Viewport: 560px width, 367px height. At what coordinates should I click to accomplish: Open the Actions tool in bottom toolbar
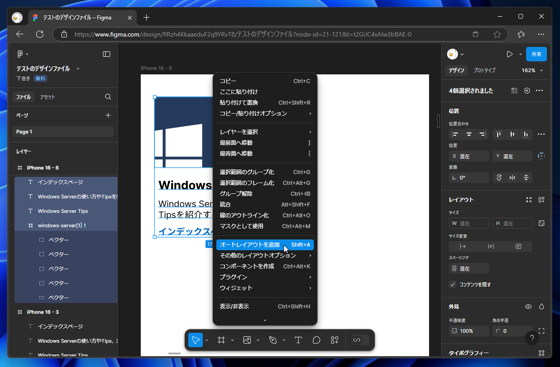[335, 340]
